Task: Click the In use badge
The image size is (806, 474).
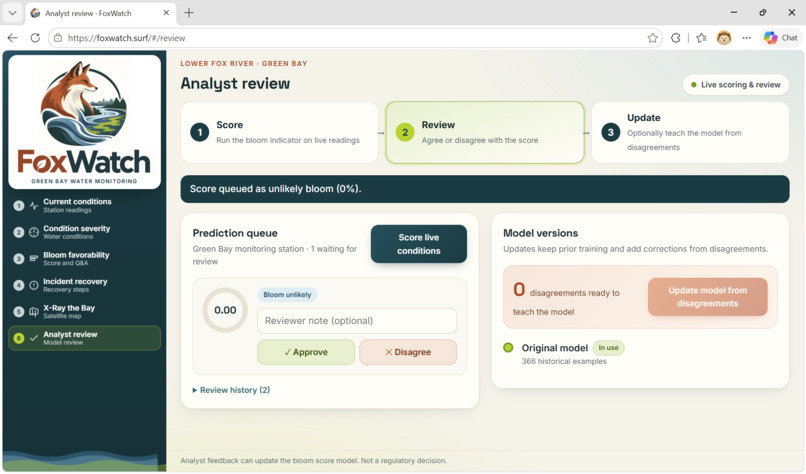Action: [608, 348]
